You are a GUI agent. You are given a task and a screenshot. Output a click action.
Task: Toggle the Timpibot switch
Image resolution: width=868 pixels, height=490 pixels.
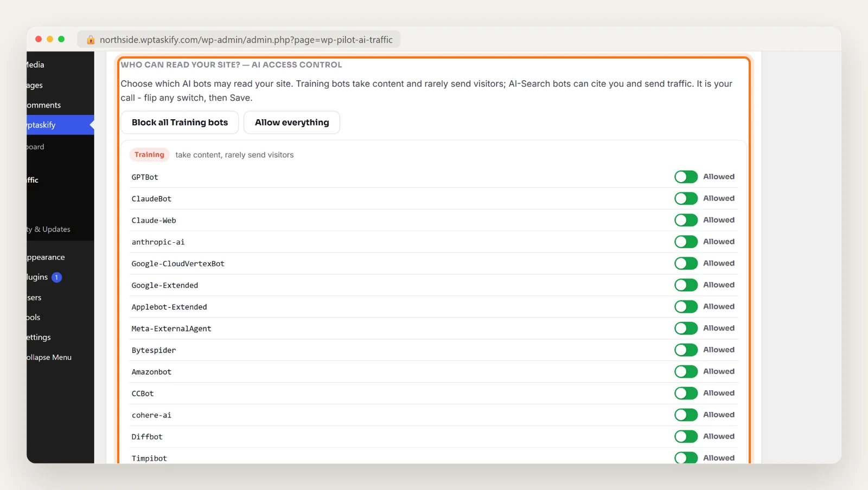pos(686,457)
